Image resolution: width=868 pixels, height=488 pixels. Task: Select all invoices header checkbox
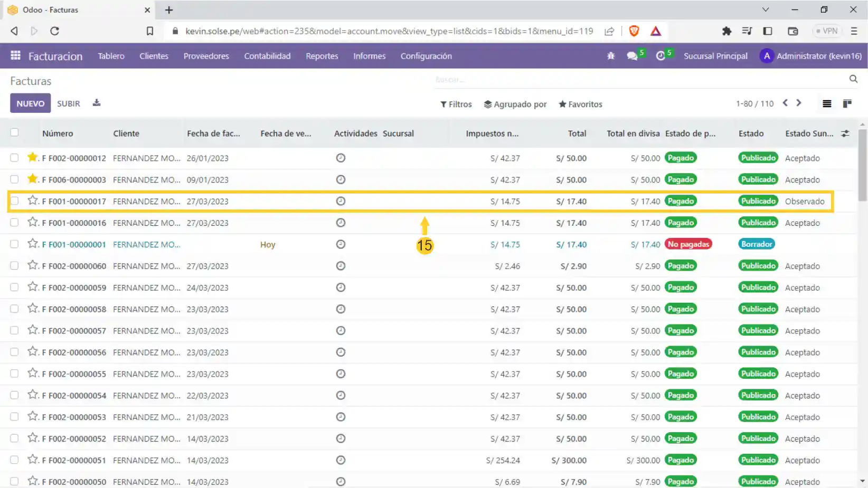coord(14,132)
